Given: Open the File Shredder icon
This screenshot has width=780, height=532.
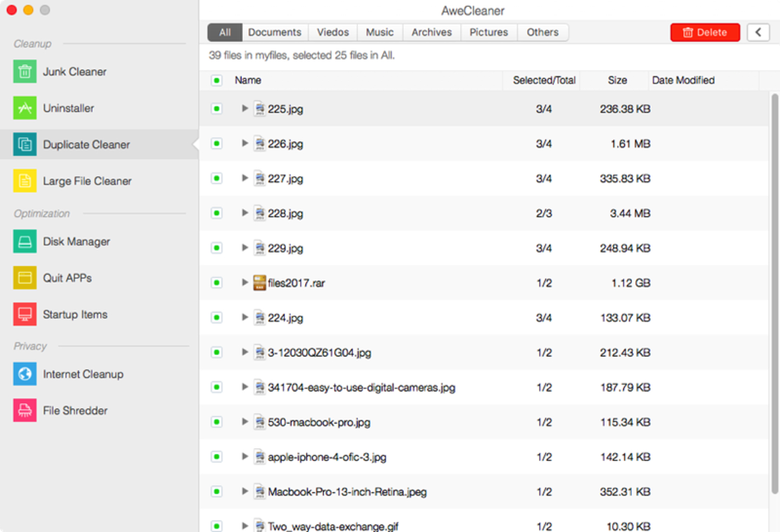Looking at the screenshot, I should [x=24, y=410].
